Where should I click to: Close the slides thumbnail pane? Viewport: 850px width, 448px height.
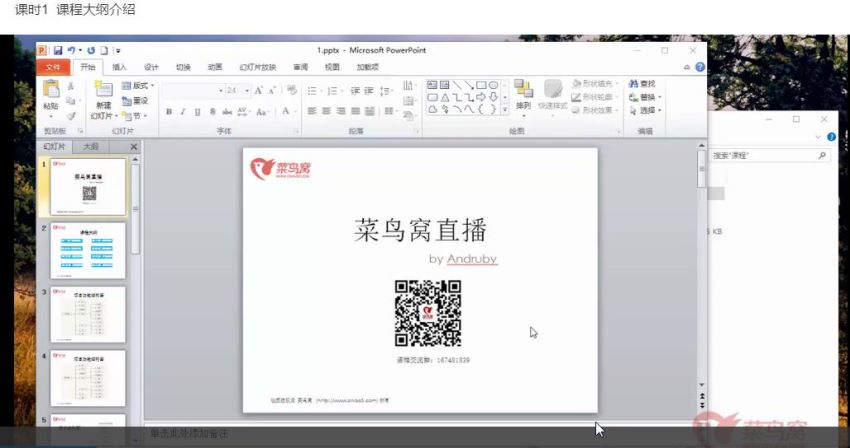134,146
